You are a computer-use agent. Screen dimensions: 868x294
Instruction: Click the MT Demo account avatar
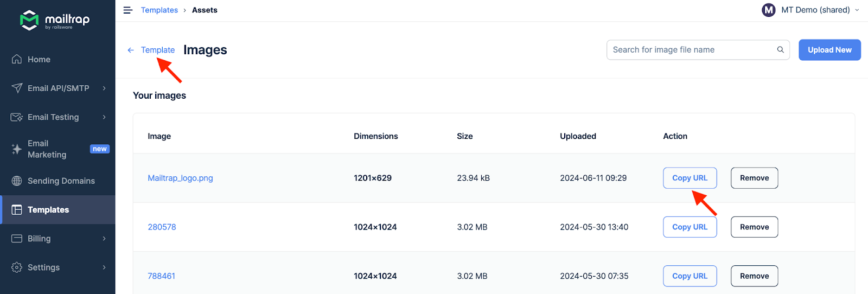click(768, 10)
